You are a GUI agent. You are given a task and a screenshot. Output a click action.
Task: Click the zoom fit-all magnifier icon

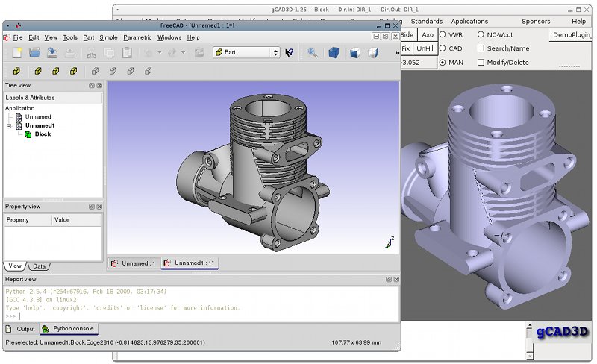click(312, 52)
